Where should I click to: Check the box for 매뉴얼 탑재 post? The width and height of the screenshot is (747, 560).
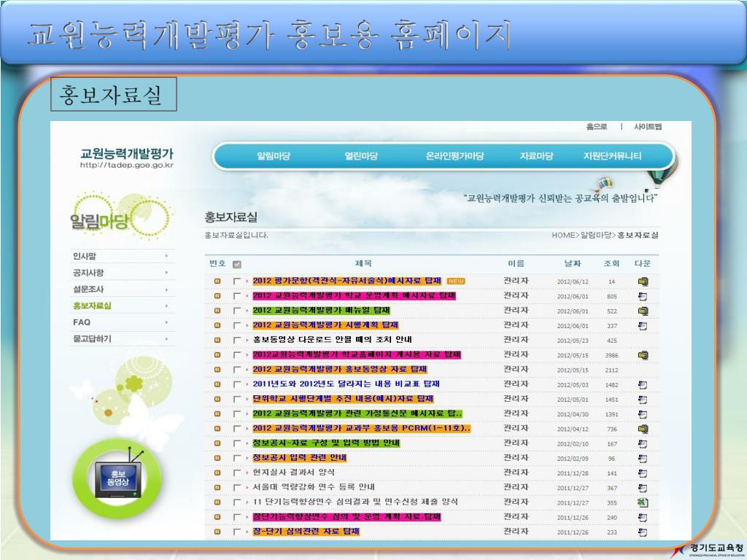[237, 311]
